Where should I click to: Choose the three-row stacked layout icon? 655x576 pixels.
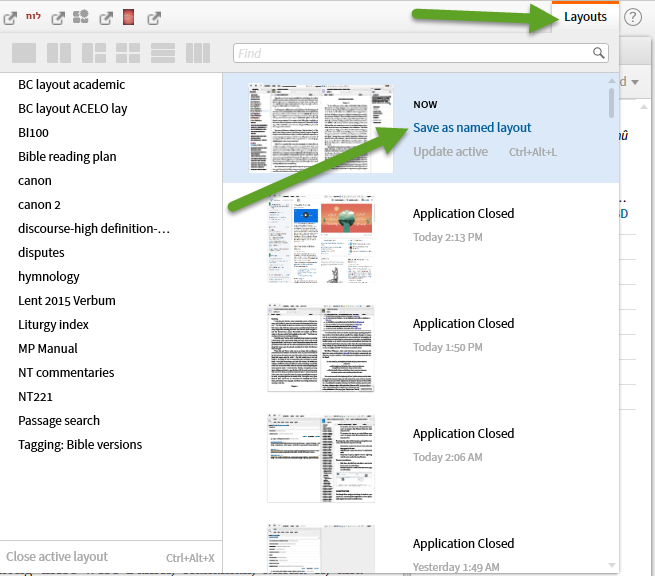[x=163, y=53]
